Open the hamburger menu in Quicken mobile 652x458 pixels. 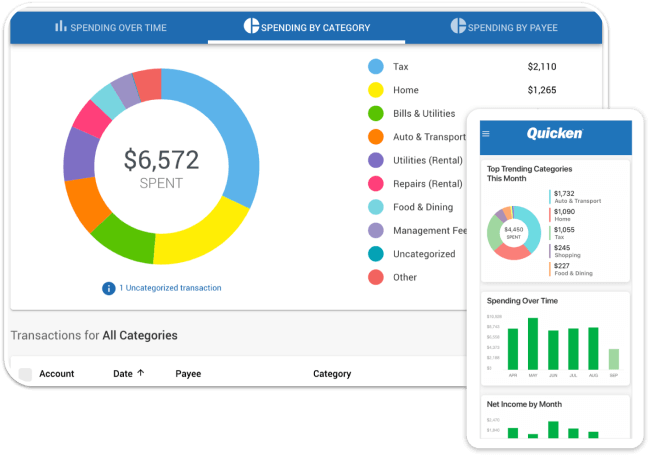tap(487, 134)
